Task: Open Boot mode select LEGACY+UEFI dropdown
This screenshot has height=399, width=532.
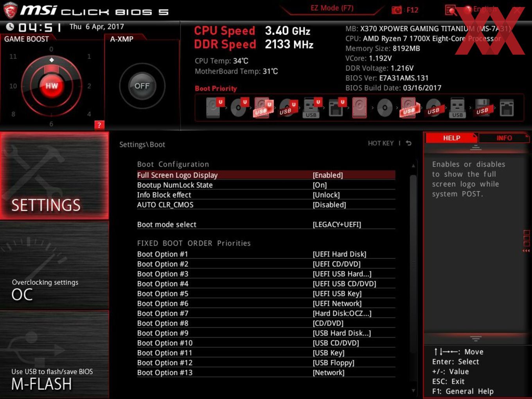Action: 337,225
